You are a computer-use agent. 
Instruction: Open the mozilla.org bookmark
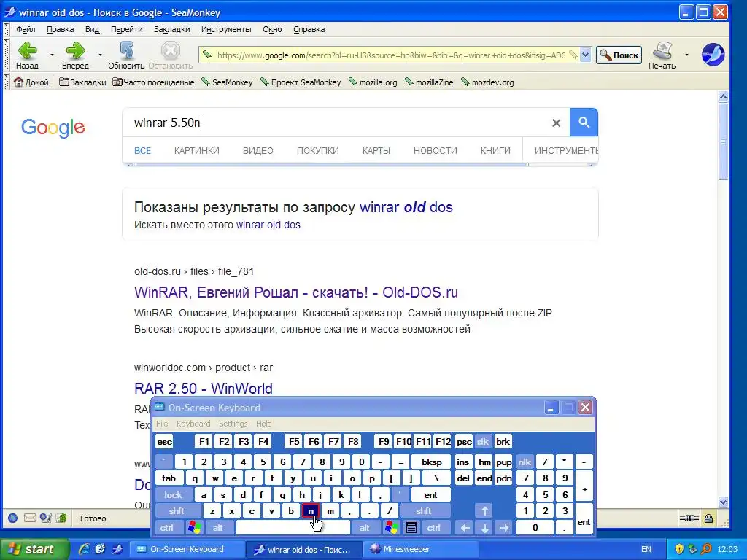(x=373, y=82)
